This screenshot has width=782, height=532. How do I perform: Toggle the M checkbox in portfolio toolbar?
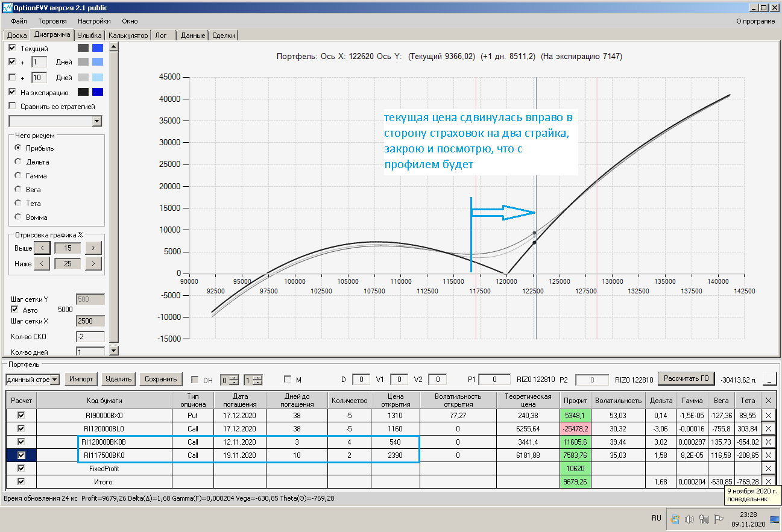pos(288,380)
